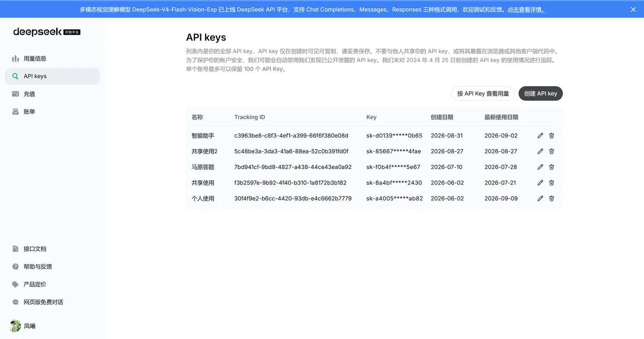Click last used date 2026-07-21
The image size is (644, 339).
500,183
